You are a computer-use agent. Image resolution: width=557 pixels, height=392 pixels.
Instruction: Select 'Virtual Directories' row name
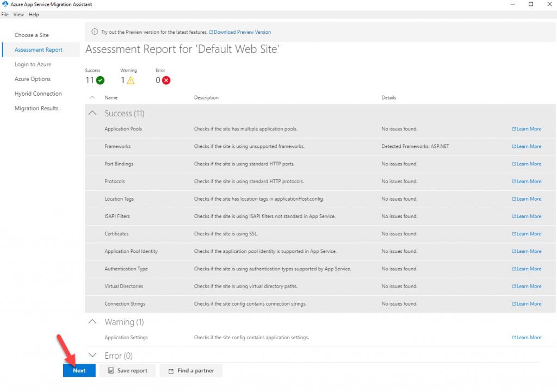[123, 286]
